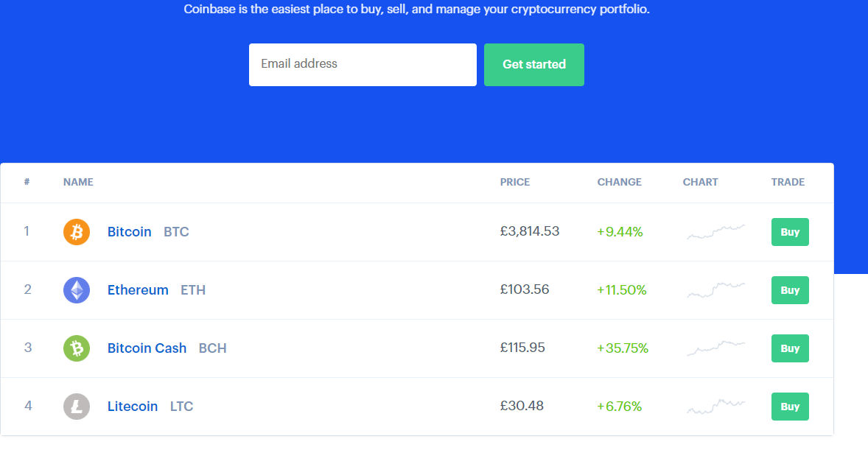Buy Ethereum using its Buy button
The width and height of the screenshot is (868, 464).
pyautogui.click(x=790, y=289)
